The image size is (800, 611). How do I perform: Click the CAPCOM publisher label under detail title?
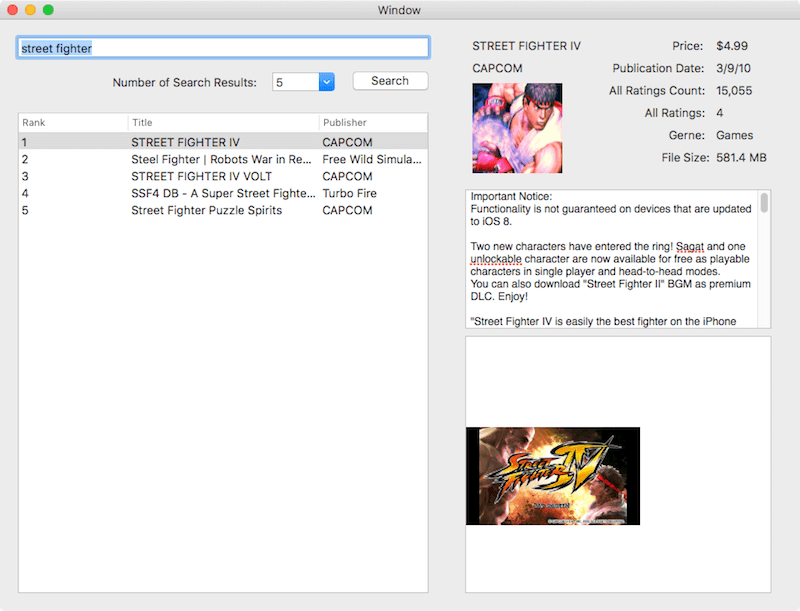[x=497, y=68]
